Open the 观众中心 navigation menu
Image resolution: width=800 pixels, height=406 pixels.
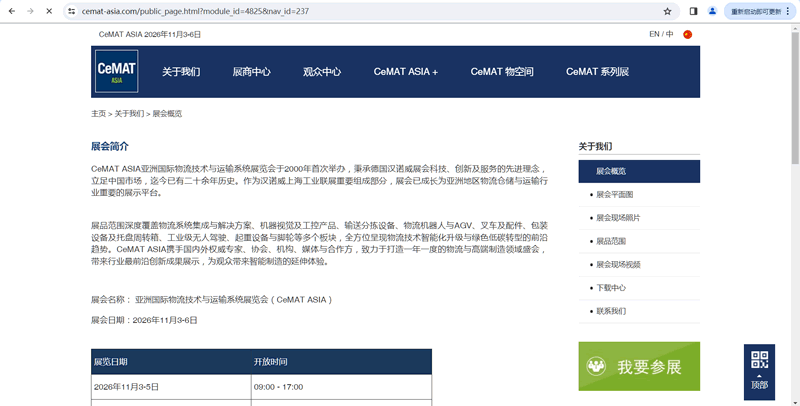pyautogui.click(x=322, y=72)
